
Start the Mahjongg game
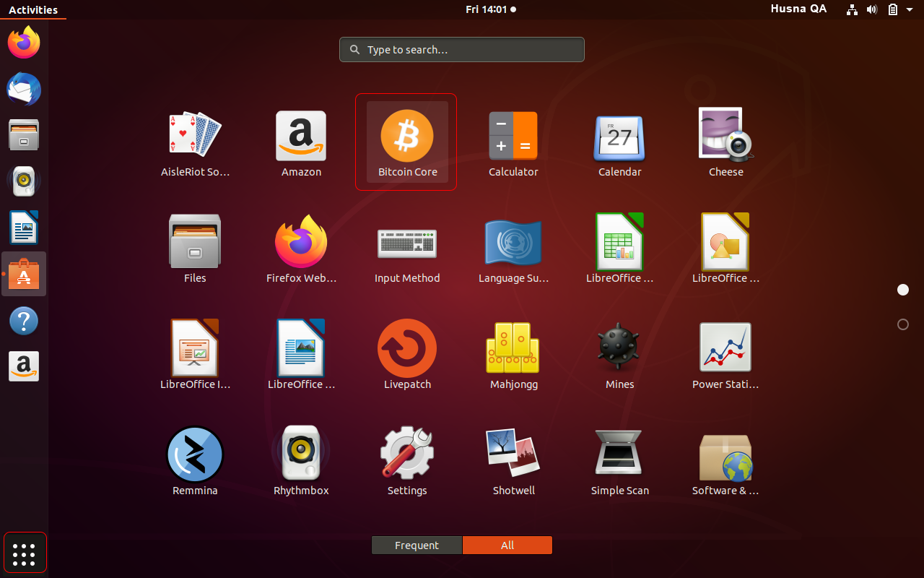513,355
